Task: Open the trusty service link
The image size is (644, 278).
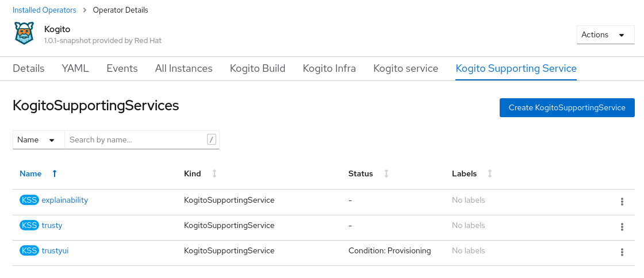Action: 52,226
